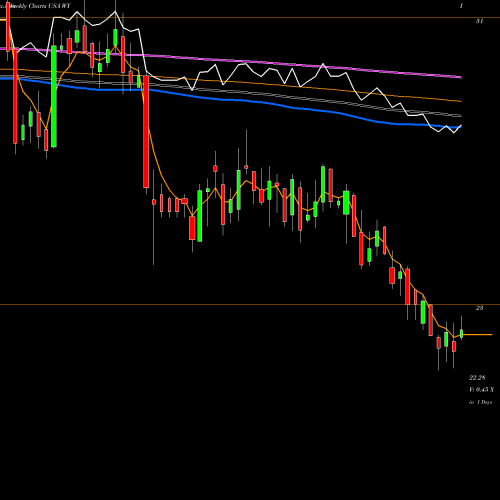Click the tall green candle near the left edge
The width and height of the screenshot is (500, 500).
coord(54,96)
